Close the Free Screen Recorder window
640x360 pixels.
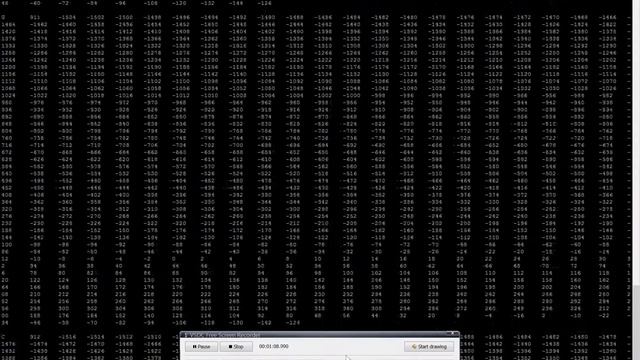pos(453,334)
